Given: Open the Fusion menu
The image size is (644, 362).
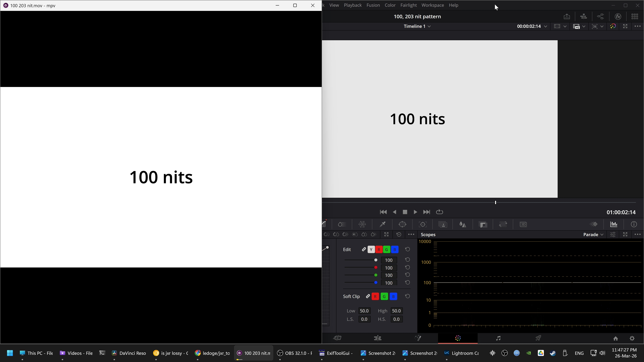Looking at the screenshot, I should (x=373, y=5).
